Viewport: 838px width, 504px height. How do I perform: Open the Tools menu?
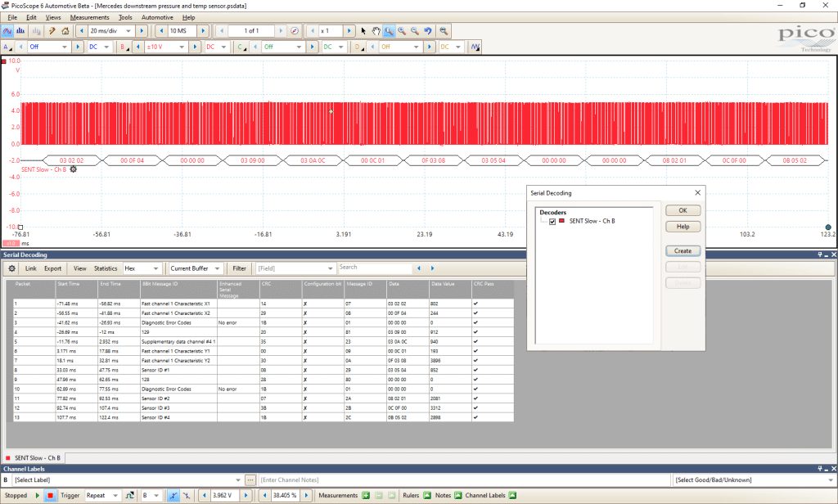[x=125, y=17]
